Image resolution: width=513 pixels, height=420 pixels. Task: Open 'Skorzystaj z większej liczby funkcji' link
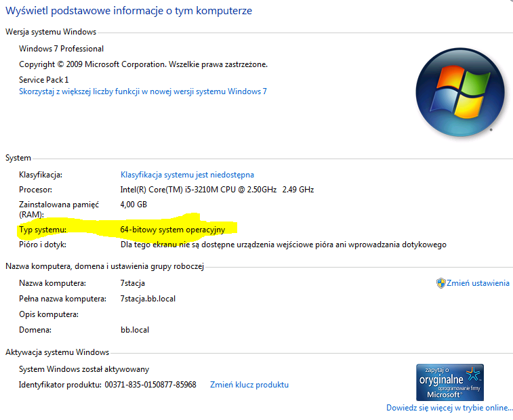(x=143, y=91)
